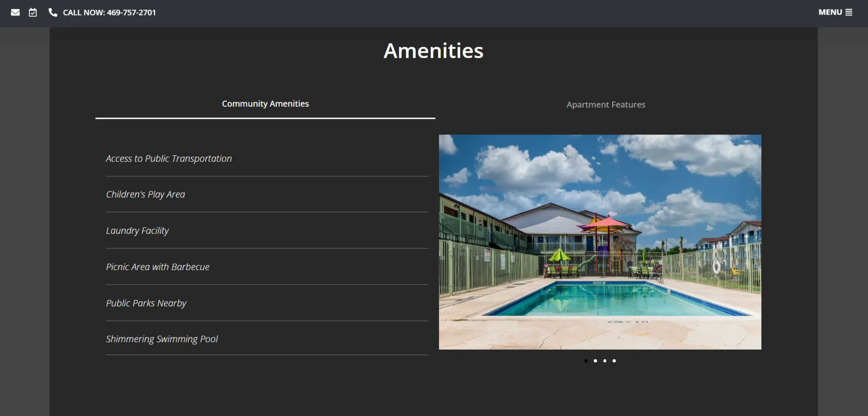This screenshot has height=416, width=868.
Task: Select the fourth carousel dot
Action: click(614, 361)
